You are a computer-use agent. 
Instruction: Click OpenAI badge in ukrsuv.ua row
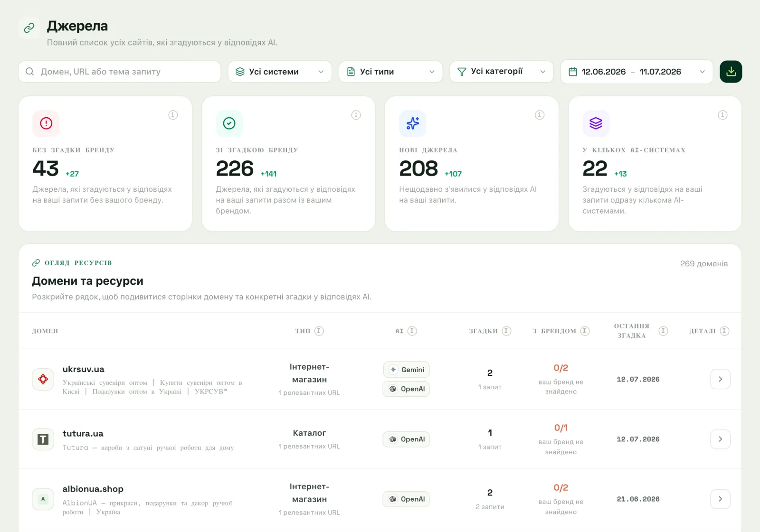click(x=407, y=389)
